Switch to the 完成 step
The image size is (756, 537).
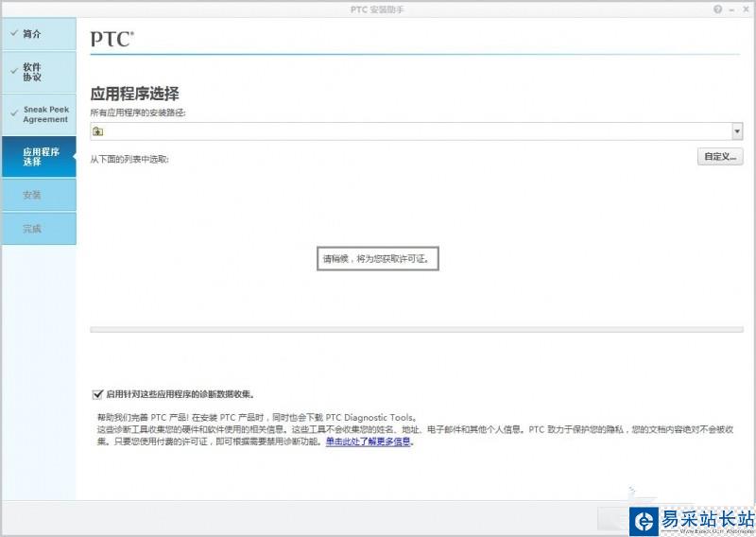point(39,229)
